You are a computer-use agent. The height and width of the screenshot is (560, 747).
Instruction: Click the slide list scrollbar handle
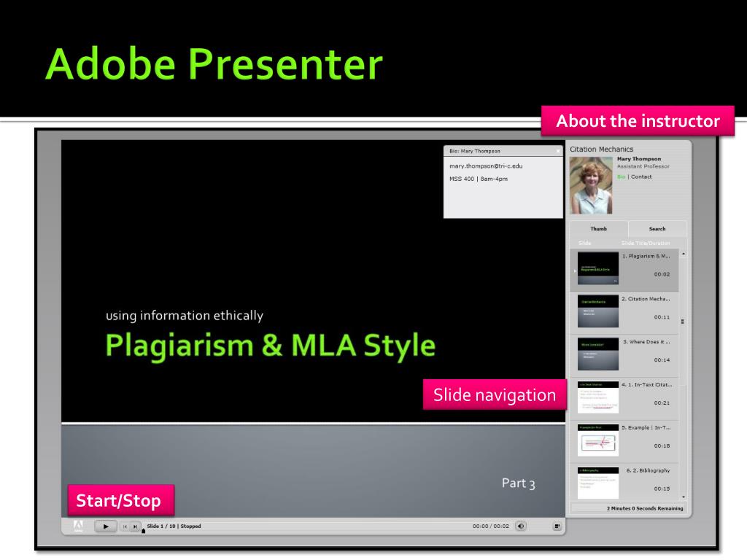[683, 322]
